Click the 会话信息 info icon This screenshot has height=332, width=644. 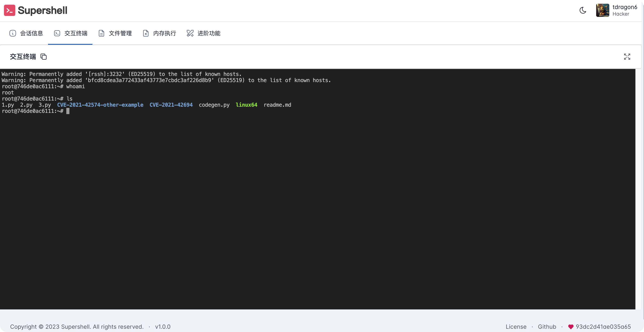(x=13, y=33)
